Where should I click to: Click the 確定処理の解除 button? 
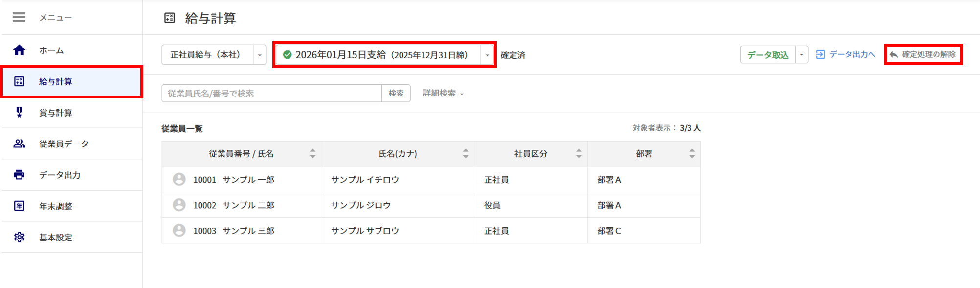coord(923,54)
